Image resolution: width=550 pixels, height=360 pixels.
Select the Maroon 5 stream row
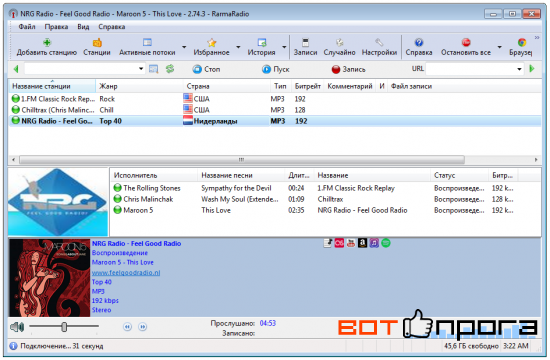pos(326,210)
